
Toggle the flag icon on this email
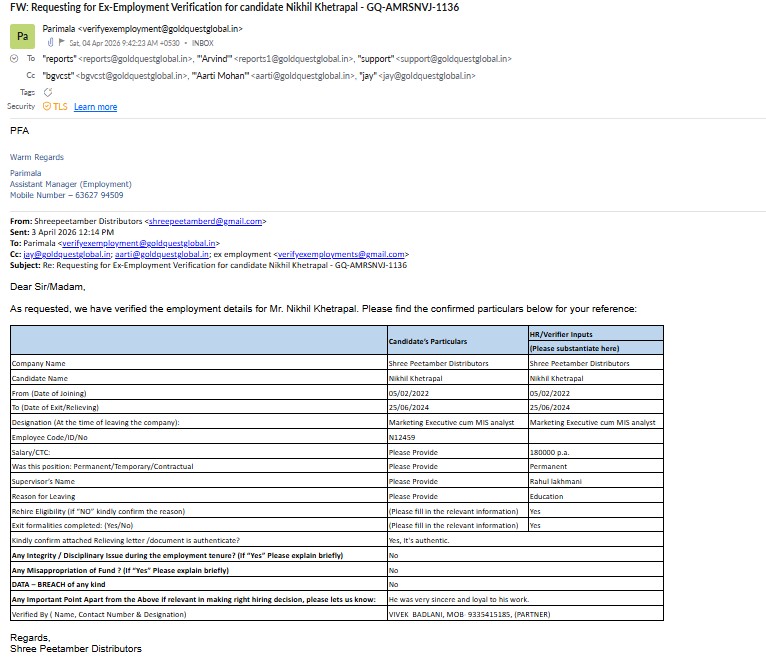62,42
